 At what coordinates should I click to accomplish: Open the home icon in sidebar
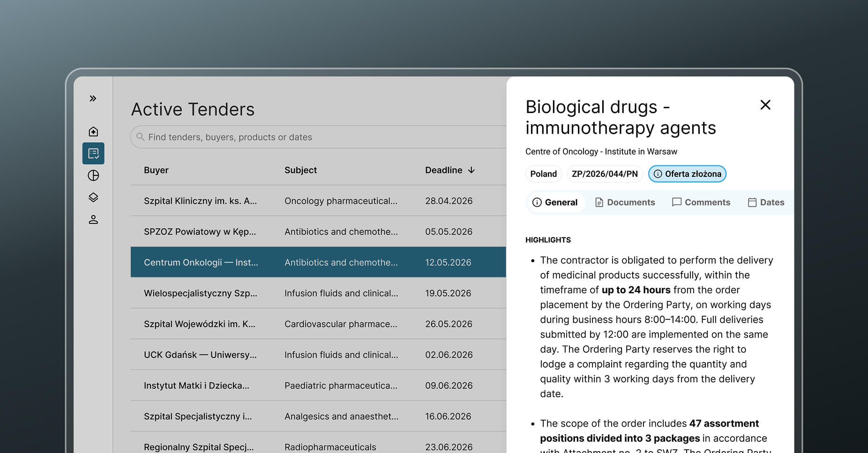pos(93,131)
